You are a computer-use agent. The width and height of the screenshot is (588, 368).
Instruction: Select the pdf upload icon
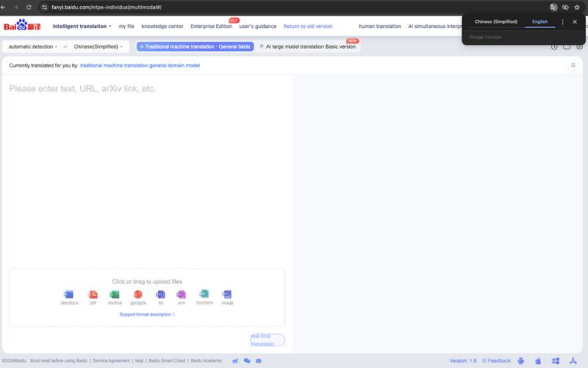tap(93, 294)
